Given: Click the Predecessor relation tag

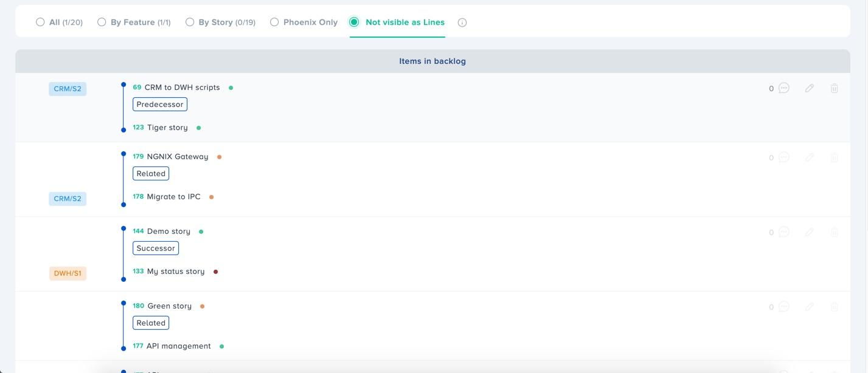Looking at the screenshot, I should 160,104.
